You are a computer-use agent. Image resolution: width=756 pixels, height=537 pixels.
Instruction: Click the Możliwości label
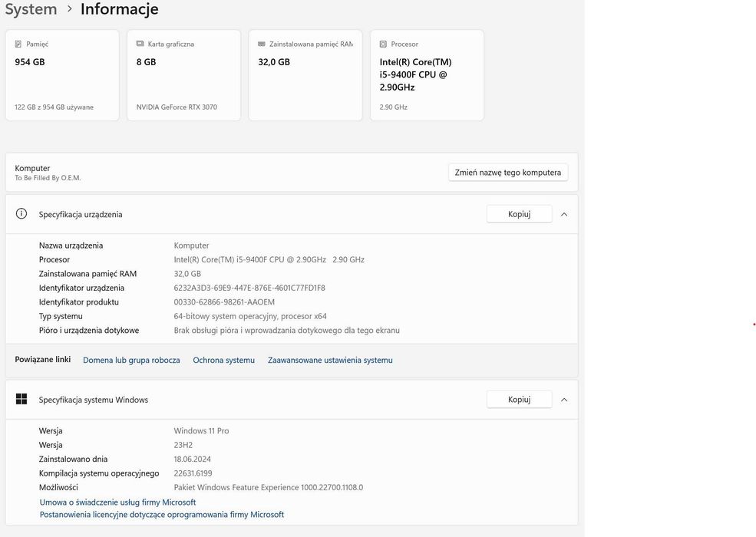point(58,487)
